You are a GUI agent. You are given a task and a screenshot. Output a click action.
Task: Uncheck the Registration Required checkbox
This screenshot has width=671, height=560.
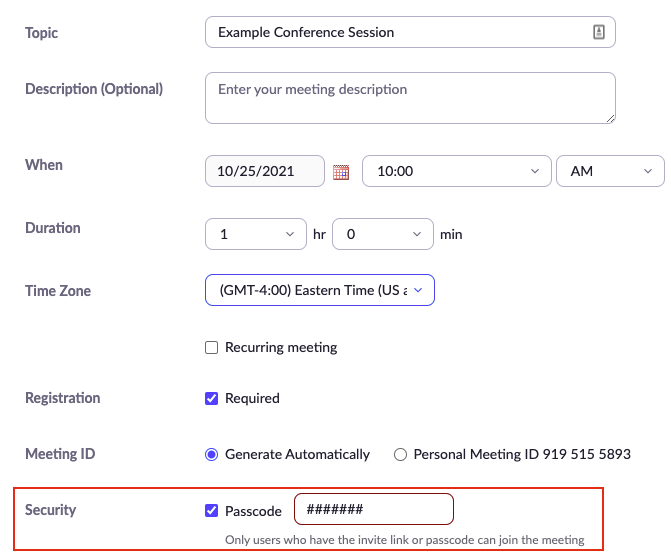pyautogui.click(x=211, y=398)
